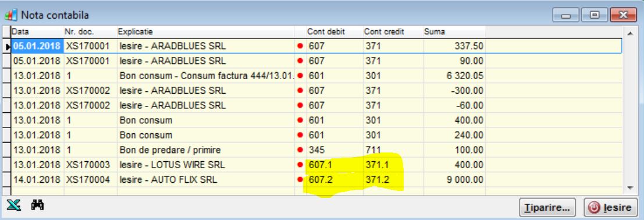Click the Cont debit column header

(x=335, y=31)
